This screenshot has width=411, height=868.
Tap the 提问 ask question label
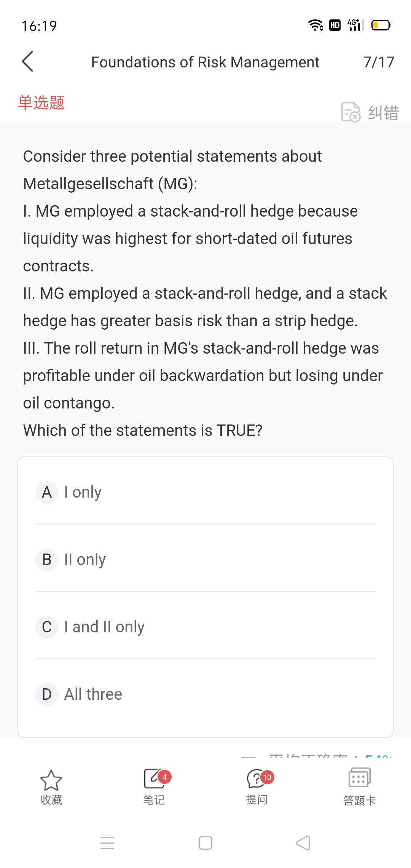click(x=256, y=800)
